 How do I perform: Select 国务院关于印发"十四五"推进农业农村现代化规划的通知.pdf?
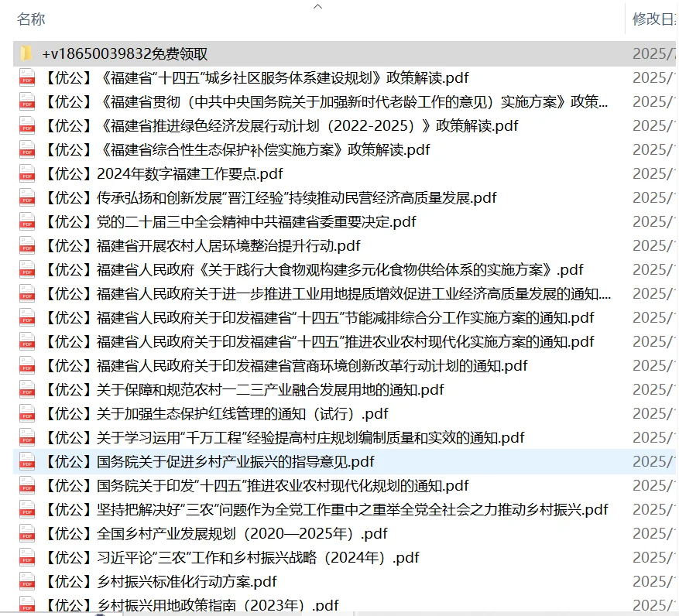coord(257,486)
